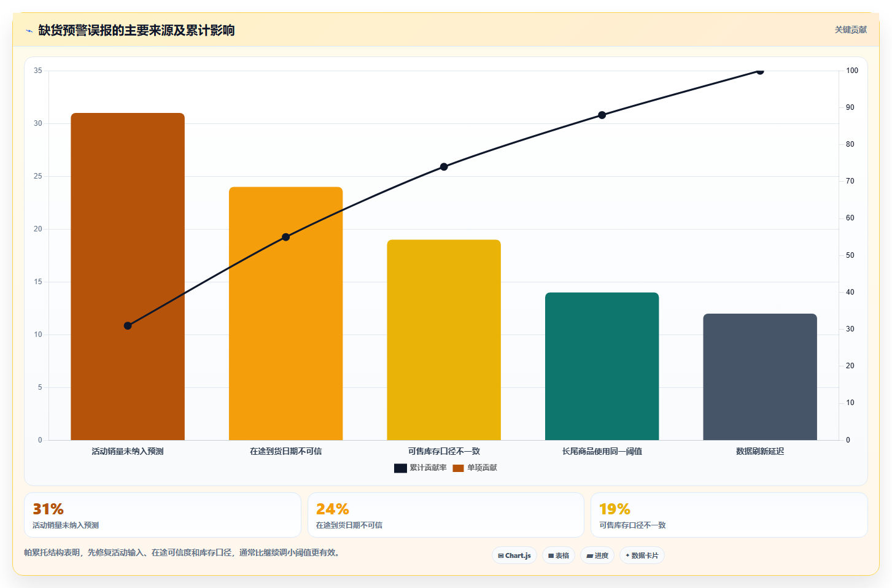Image resolution: width=892 pixels, height=588 pixels.
Task: Open the 24% 在途到货日期不可信 card
Action: coord(446,515)
